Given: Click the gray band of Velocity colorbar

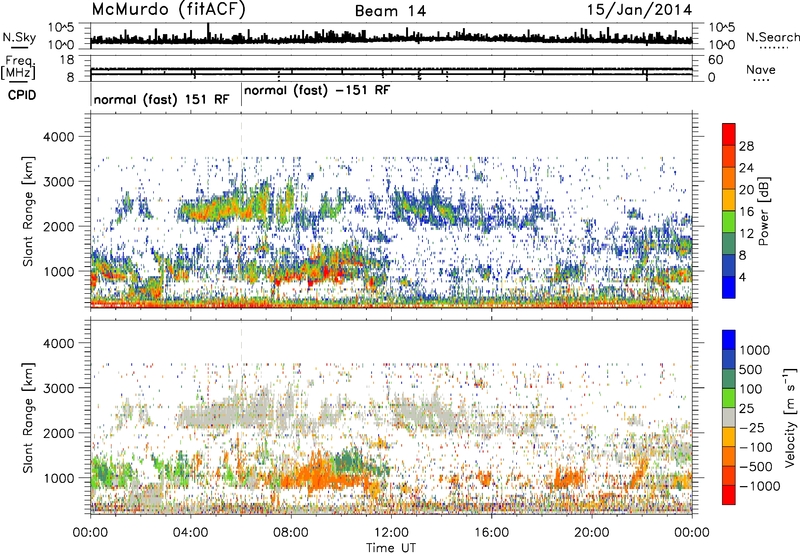Looking at the screenshot, I should point(729,418).
